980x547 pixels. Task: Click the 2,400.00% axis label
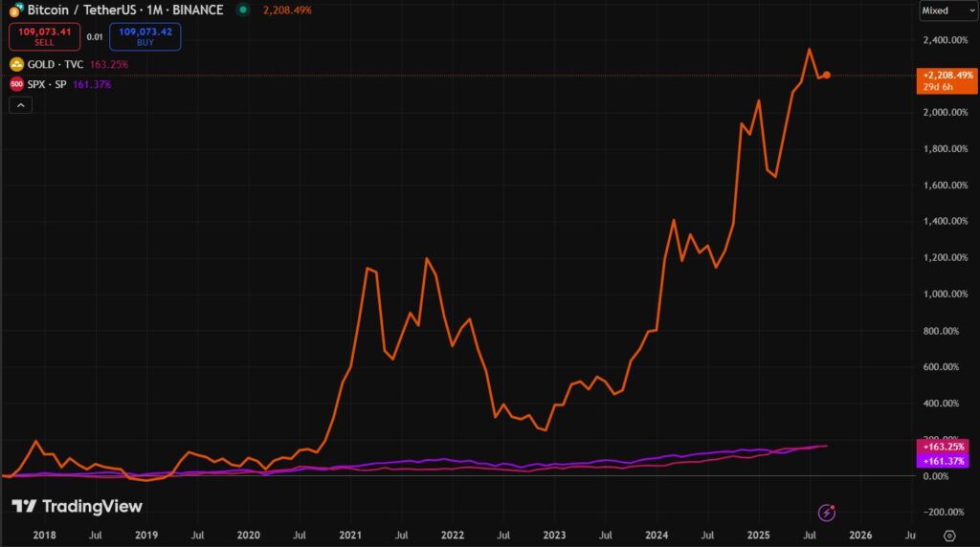(945, 40)
